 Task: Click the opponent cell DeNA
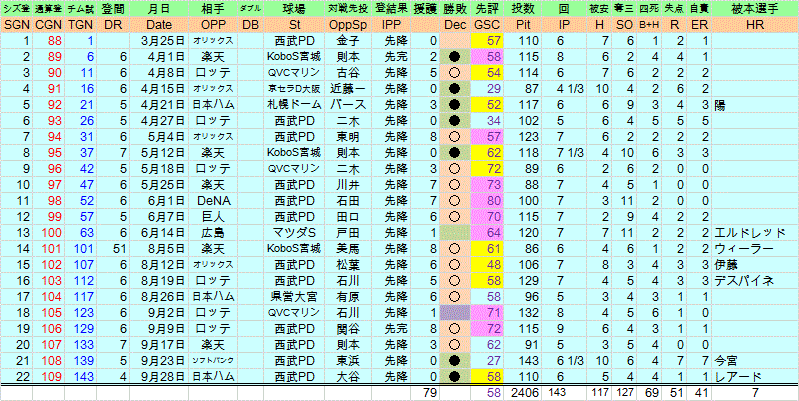pos(212,200)
